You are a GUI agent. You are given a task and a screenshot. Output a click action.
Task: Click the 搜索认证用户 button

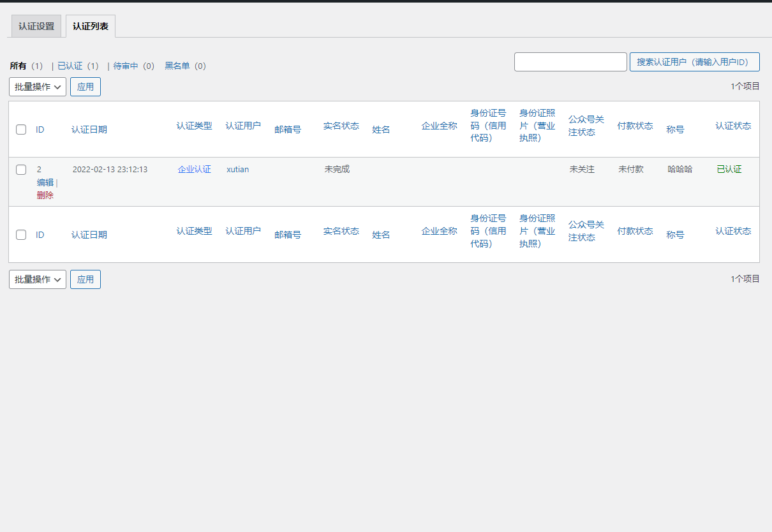pyautogui.click(x=695, y=62)
